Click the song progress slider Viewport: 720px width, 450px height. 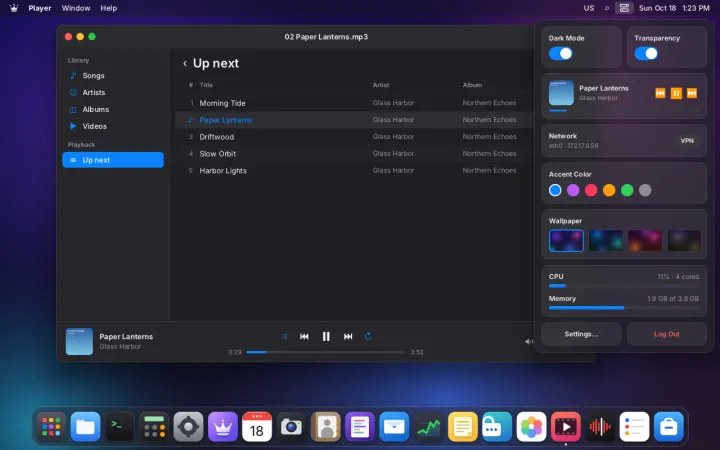[x=326, y=352]
